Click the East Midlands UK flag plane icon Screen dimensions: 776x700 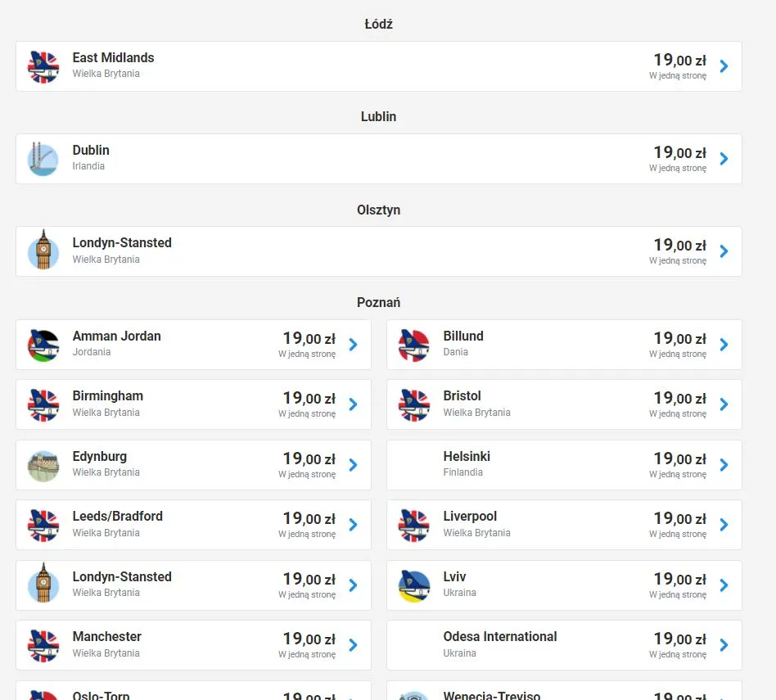tap(43, 66)
